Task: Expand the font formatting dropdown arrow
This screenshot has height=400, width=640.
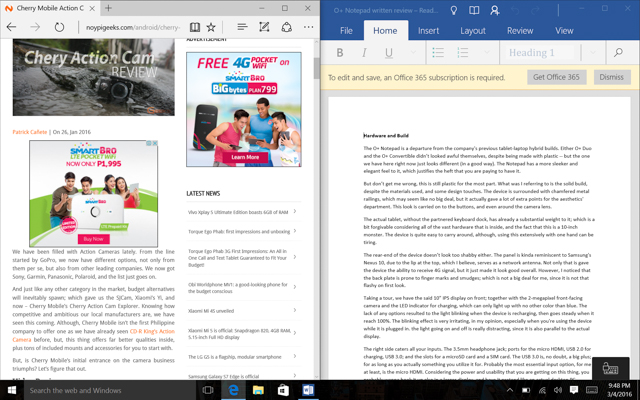Action: (x=414, y=53)
